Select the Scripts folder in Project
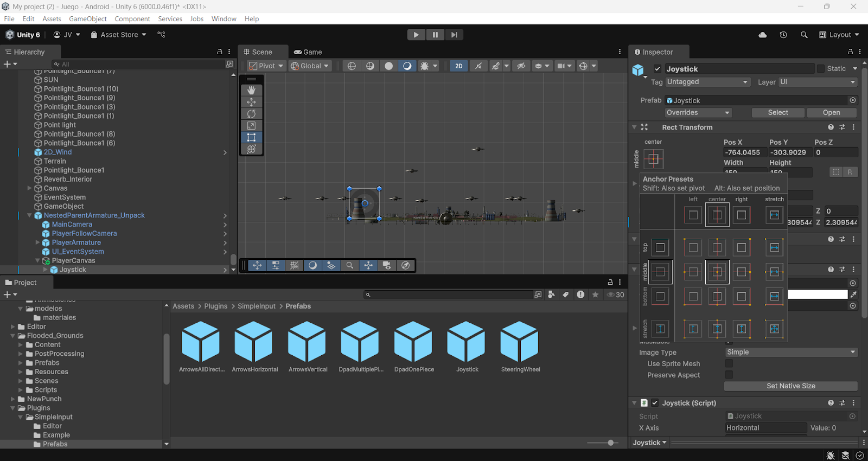Viewport: 868px width, 461px height. pyautogui.click(x=46, y=390)
